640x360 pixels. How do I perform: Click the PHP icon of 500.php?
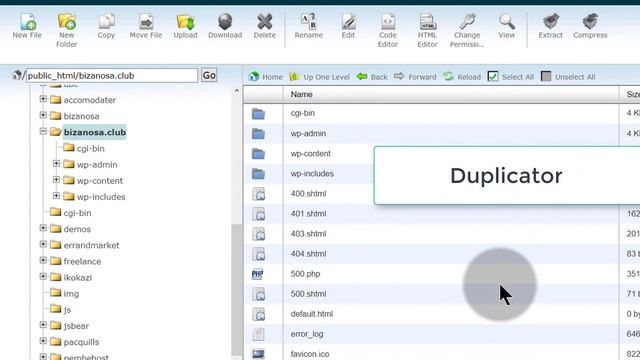point(258,274)
